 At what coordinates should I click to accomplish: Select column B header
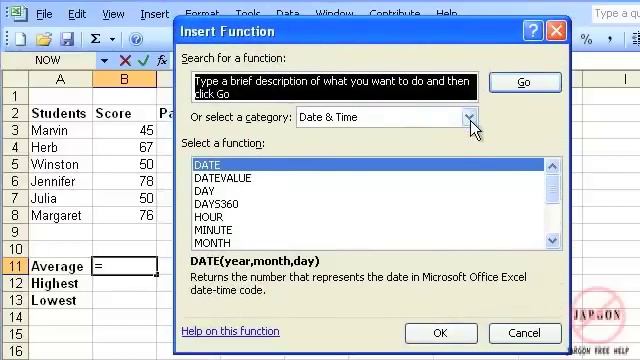click(124, 79)
